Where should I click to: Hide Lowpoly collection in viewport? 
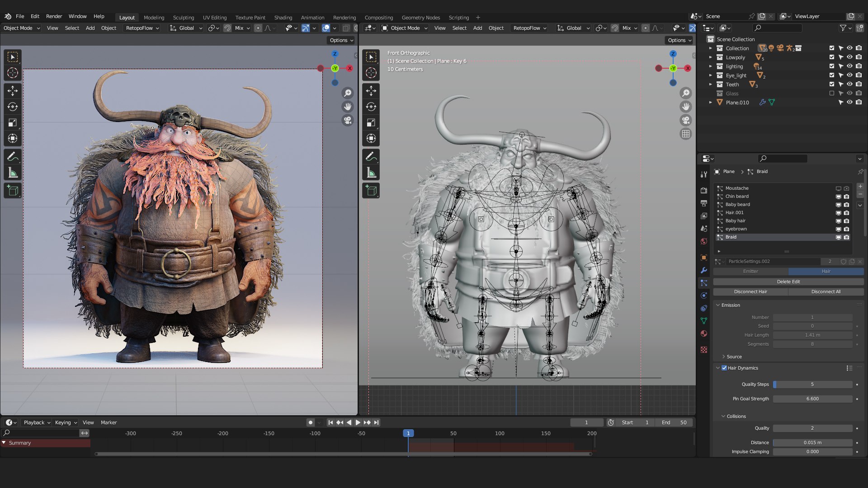coord(849,57)
